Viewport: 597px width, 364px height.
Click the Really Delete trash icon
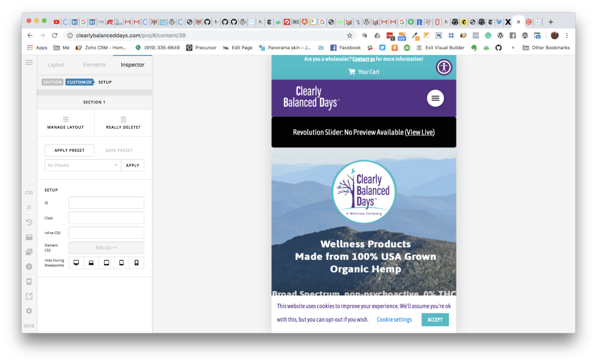click(x=123, y=123)
